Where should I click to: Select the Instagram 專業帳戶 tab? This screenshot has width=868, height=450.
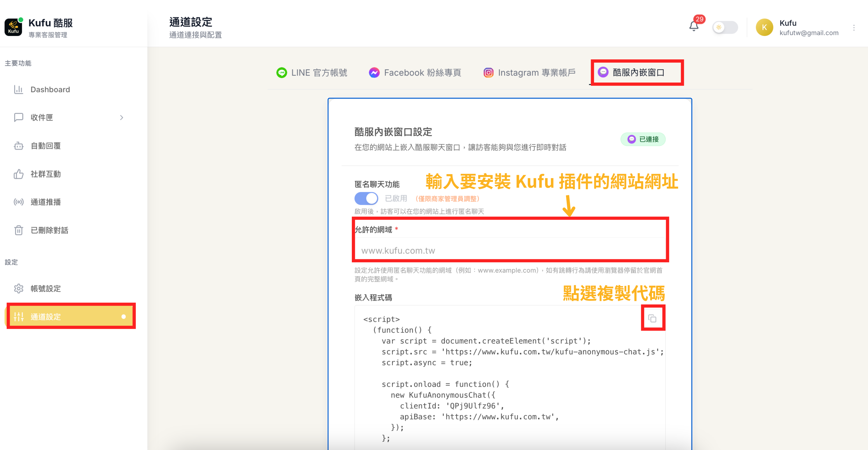(529, 73)
